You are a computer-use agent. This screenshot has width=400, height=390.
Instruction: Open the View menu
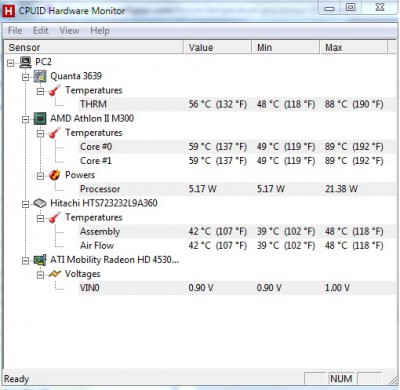coord(69,31)
